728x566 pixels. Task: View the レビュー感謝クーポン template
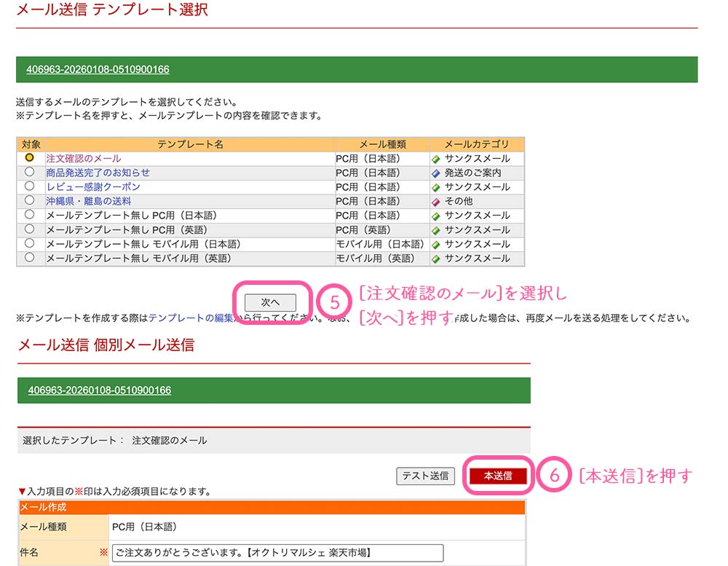(93, 186)
